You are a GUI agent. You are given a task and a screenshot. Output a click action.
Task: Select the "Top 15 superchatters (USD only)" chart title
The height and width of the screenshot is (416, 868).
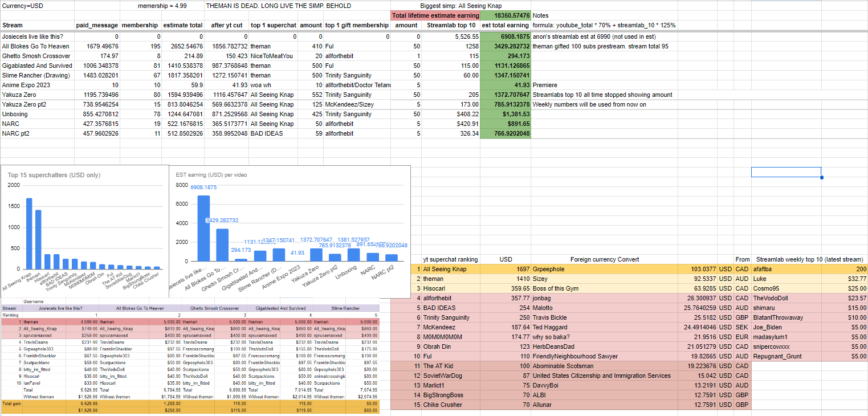[x=54, y=175]
